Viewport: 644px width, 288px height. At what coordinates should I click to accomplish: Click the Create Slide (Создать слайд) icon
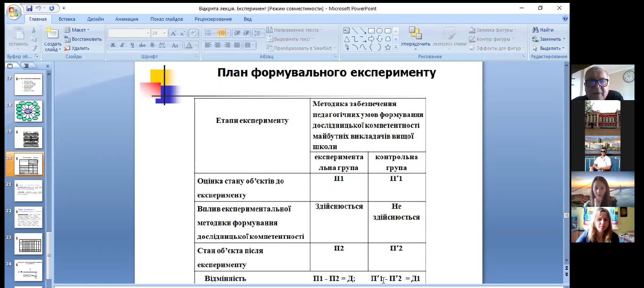[x=52, y=34]
